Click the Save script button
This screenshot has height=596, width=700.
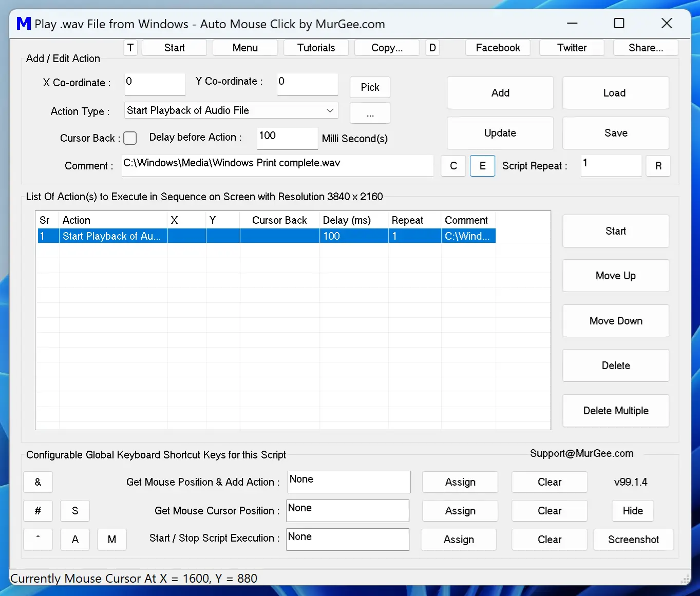(615, 133)
